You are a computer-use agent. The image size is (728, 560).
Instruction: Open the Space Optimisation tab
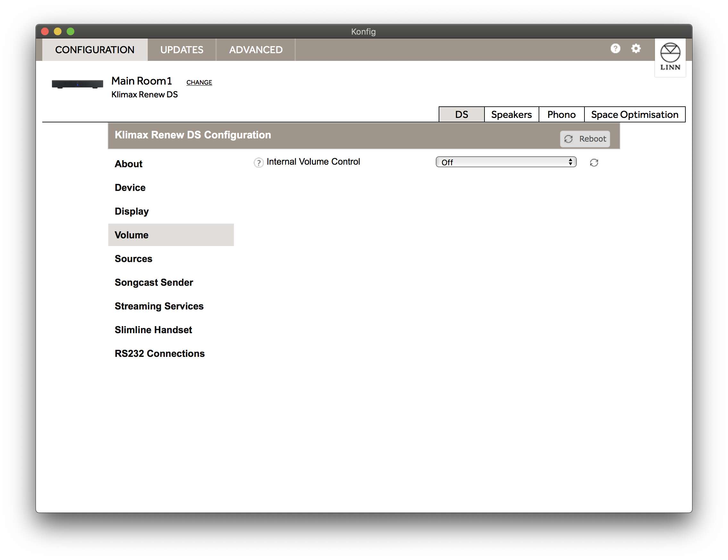[x=634, y=115]
